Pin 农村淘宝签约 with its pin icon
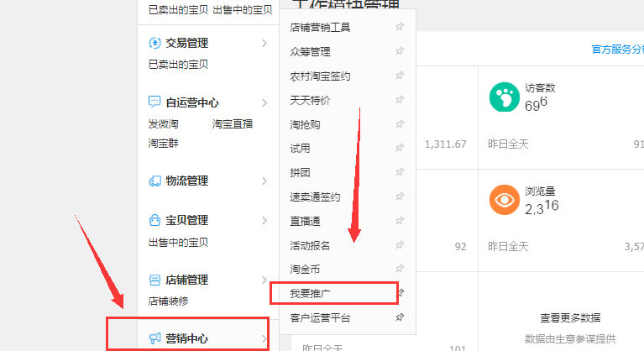644x351 pixels. pos(400,76)
